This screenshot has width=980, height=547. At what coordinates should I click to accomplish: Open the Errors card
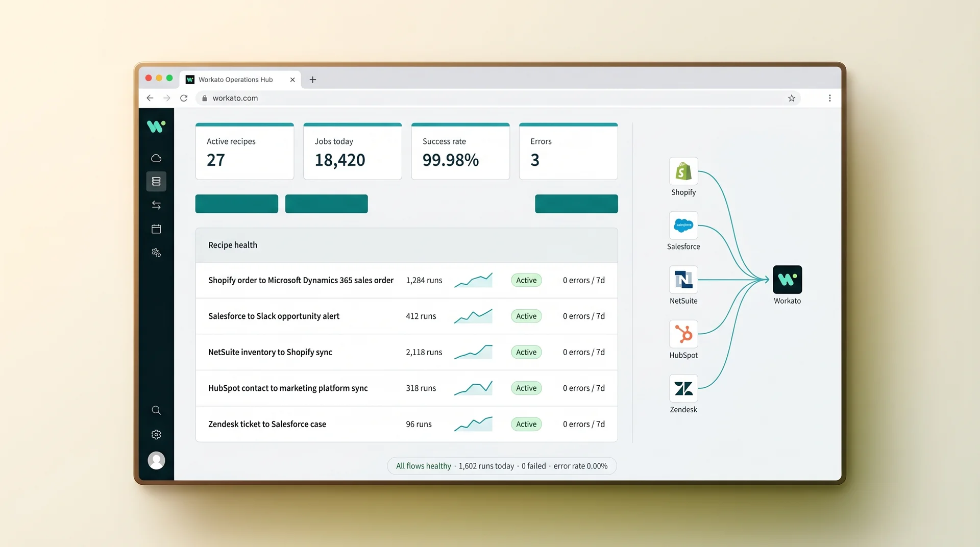click(x=569, y=151)
